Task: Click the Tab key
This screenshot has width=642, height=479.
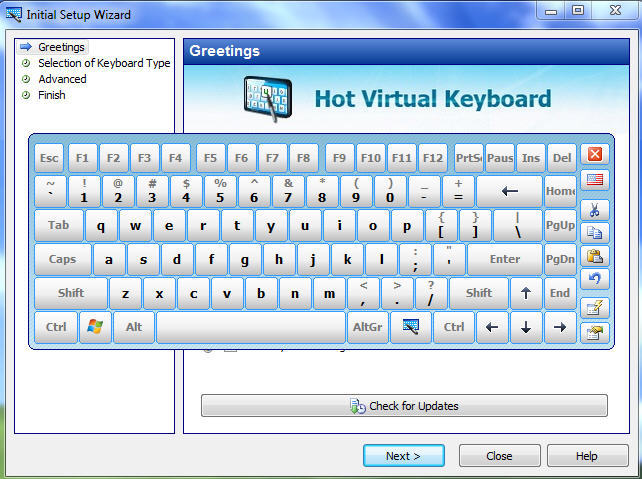Action: [59, 225]
